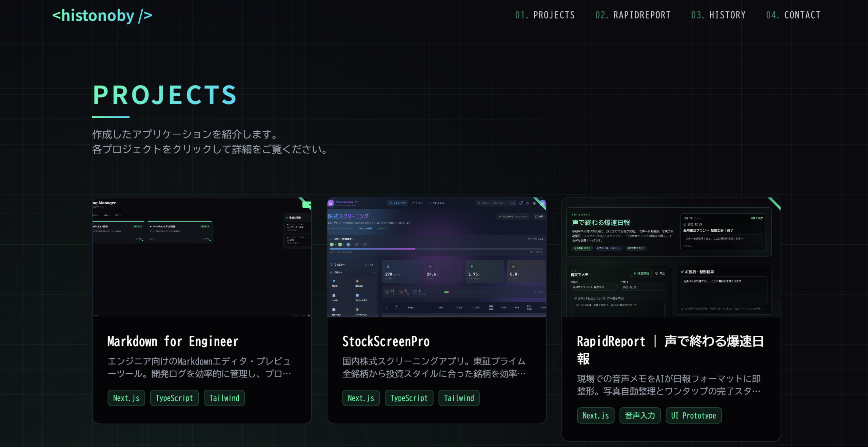Click the StockScreen Pro purple chart logo icon

tap(331, 203)
